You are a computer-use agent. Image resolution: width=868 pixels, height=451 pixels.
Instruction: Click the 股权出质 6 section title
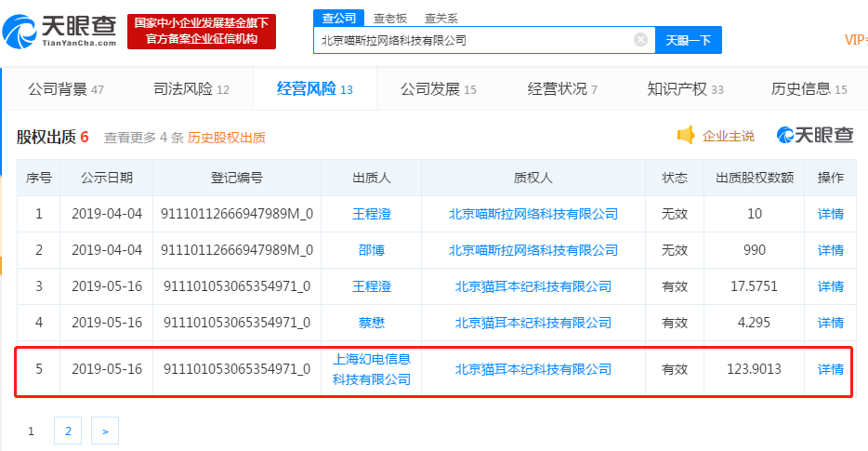[53, 137]
